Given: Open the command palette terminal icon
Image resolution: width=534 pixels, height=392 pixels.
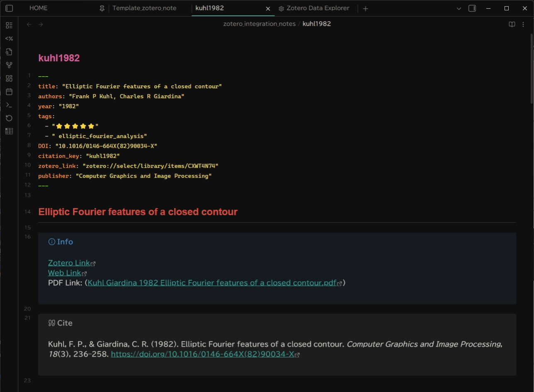Looking at the screenshot, I should click(9, 105).
